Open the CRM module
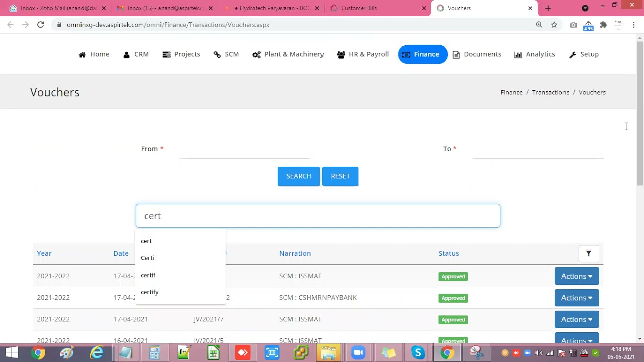 (136, 54)
